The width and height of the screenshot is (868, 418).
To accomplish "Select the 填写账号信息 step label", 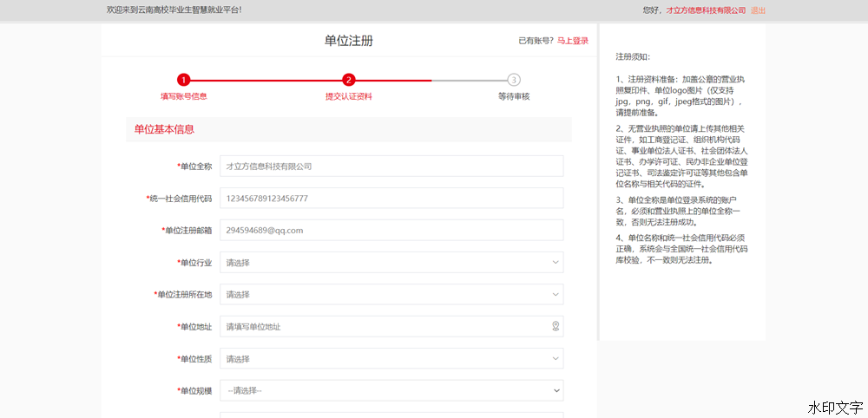I will 183,96.
